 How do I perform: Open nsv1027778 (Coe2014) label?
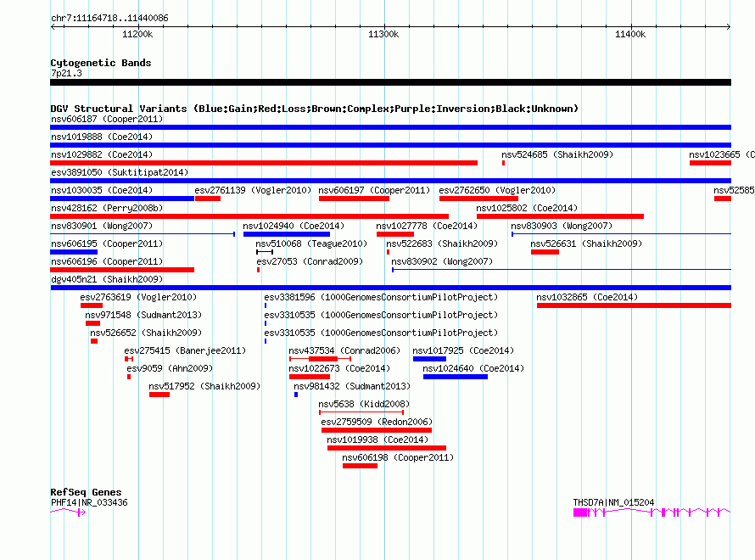[x=427, y=226]
